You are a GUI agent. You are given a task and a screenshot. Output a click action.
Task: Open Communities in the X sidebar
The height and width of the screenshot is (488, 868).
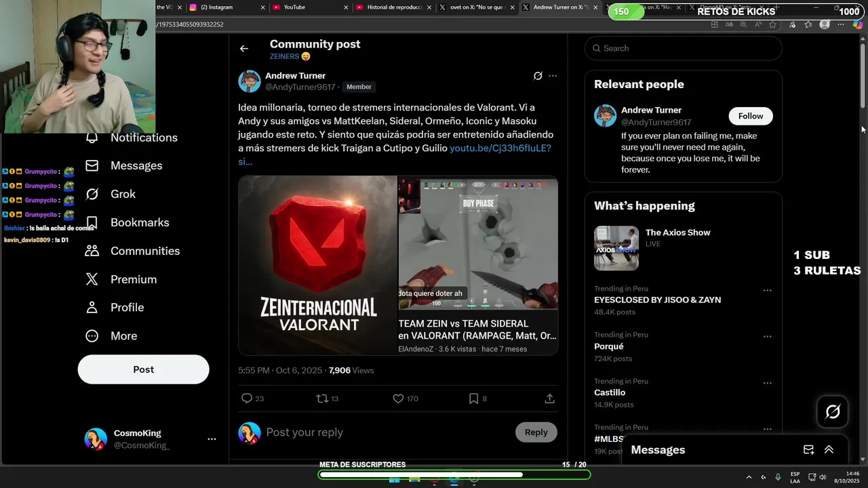tap(133, 251)
